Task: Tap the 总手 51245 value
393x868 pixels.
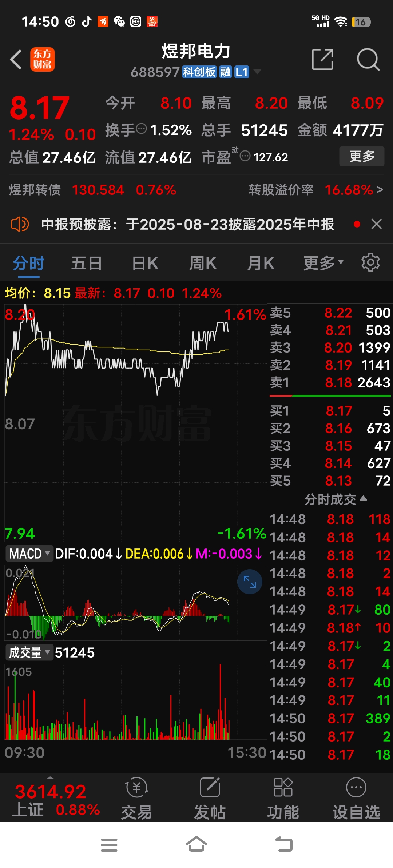Action: point(264,130)
